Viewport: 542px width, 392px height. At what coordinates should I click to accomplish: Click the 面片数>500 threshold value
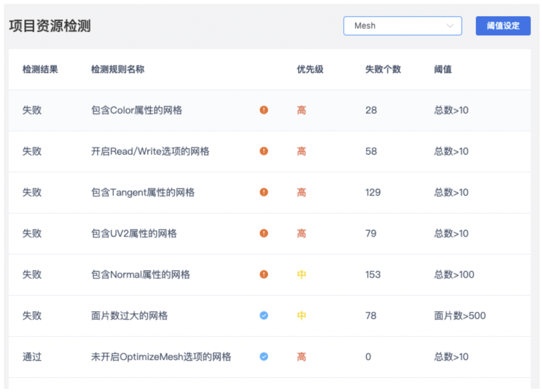tap(460, 316)
